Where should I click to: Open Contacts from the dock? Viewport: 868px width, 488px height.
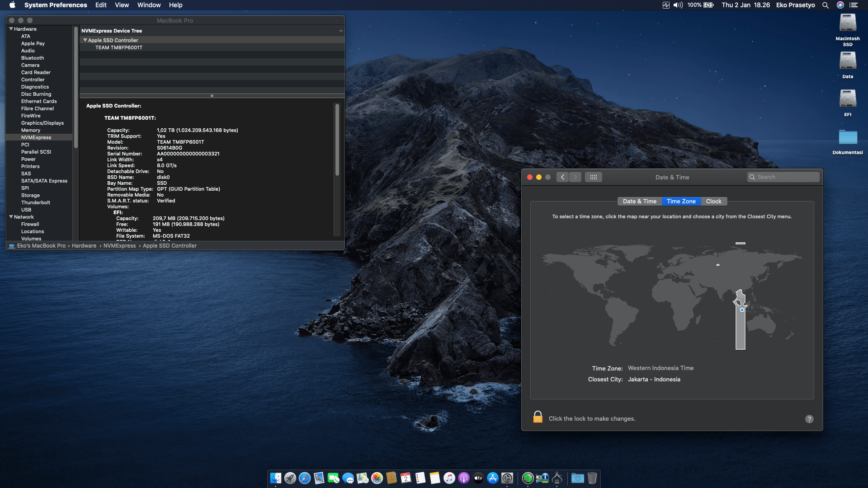[392, 478]
